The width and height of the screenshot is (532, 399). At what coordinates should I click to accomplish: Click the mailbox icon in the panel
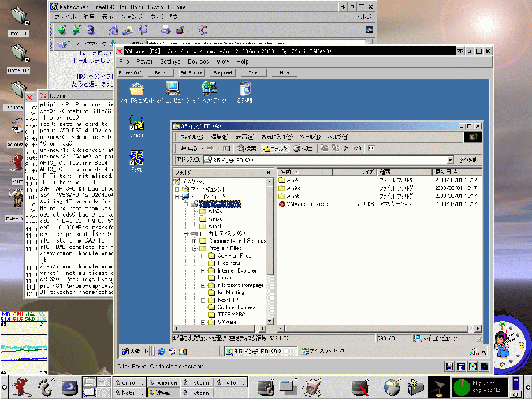click(x=416, y=387)
